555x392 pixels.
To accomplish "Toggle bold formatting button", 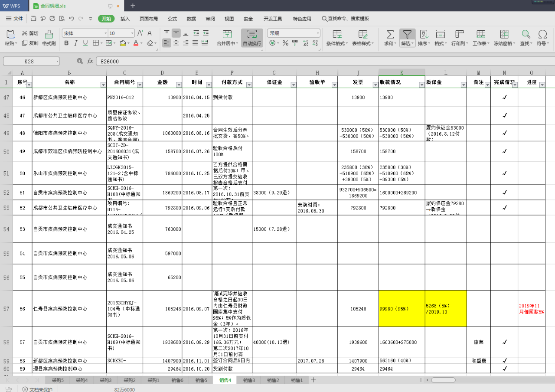I will (x=66, y=43).
